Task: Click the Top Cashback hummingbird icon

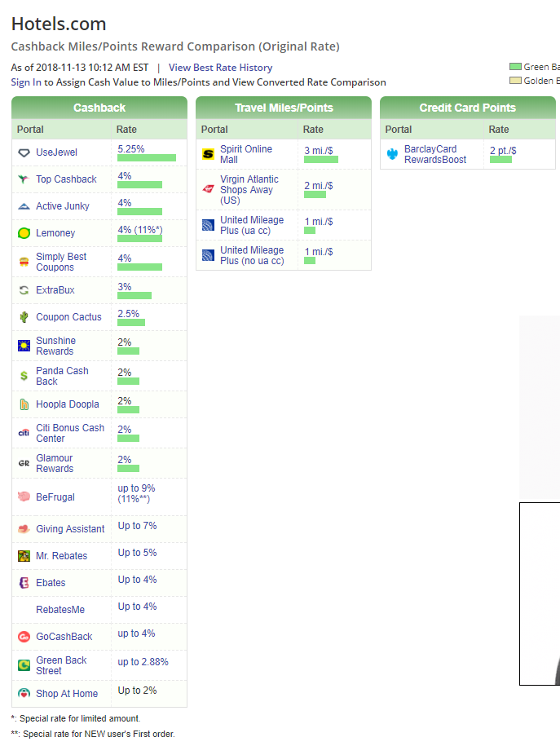Action: [x=24, y=179]
